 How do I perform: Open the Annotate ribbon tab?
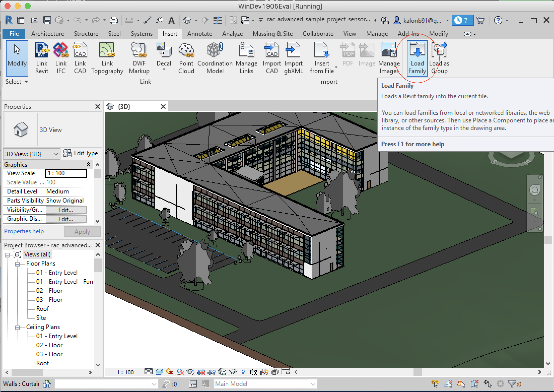pyautogui.click(x=199, y=34)
